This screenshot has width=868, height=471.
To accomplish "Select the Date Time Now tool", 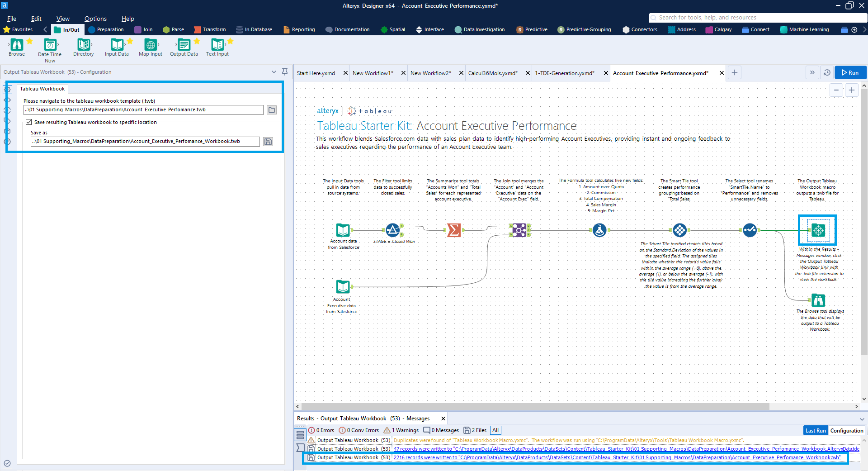I will click(50, 45).
